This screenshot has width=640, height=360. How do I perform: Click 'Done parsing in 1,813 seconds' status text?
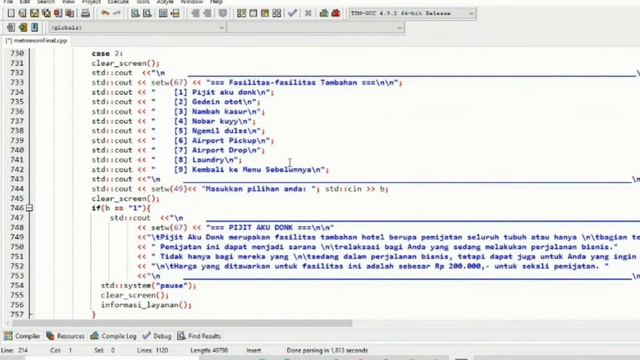tap(327, 350)
